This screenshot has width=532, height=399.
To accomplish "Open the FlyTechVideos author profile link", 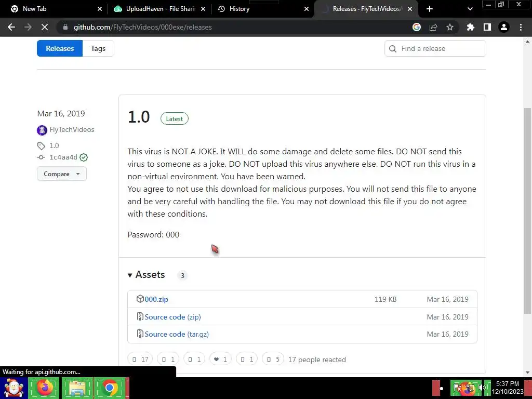I will 72,129.
